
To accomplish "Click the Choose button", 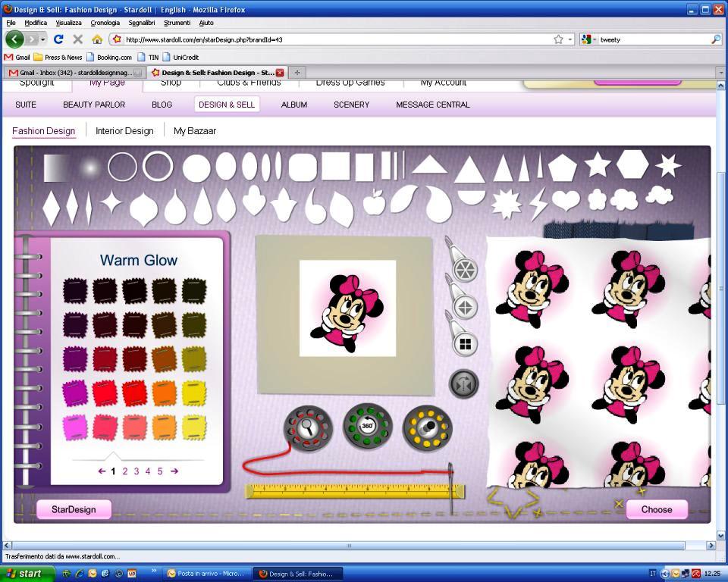I will (x=657, y=509).
